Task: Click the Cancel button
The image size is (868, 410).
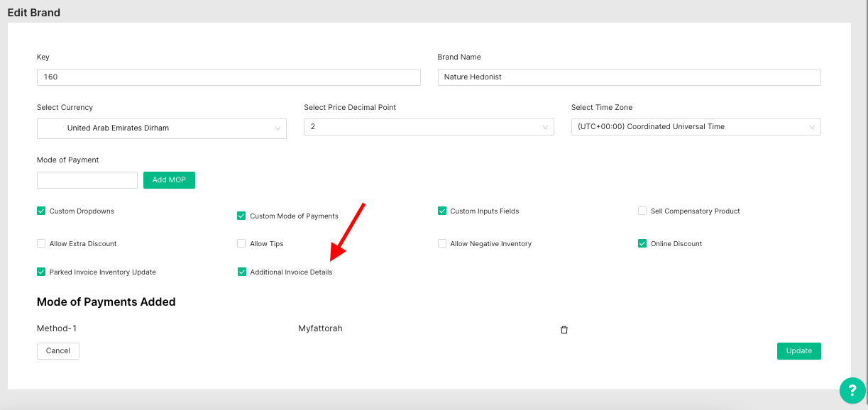Action: coord(58,351)
